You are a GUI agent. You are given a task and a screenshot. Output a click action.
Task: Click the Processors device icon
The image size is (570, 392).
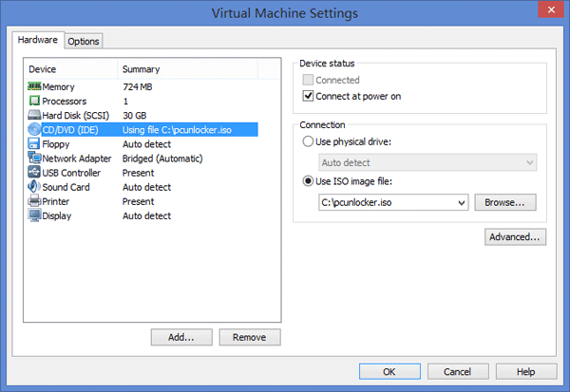[x=34, y=101]
